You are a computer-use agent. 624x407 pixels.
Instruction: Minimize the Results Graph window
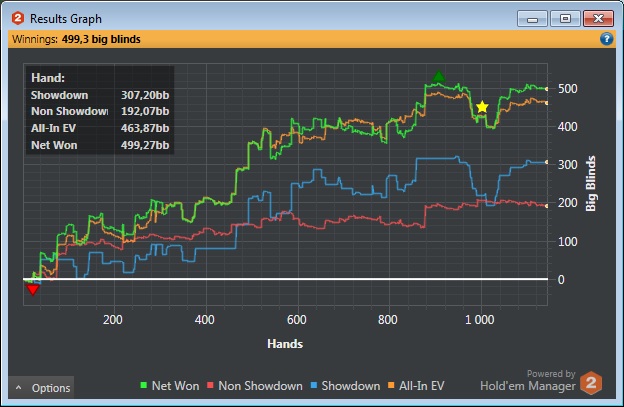(532, 19)
